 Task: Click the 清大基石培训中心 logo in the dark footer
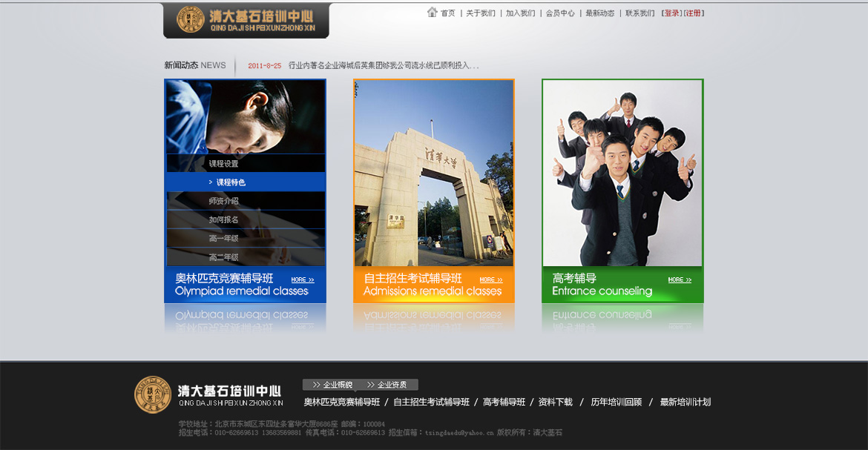click(x=209, y=394)
